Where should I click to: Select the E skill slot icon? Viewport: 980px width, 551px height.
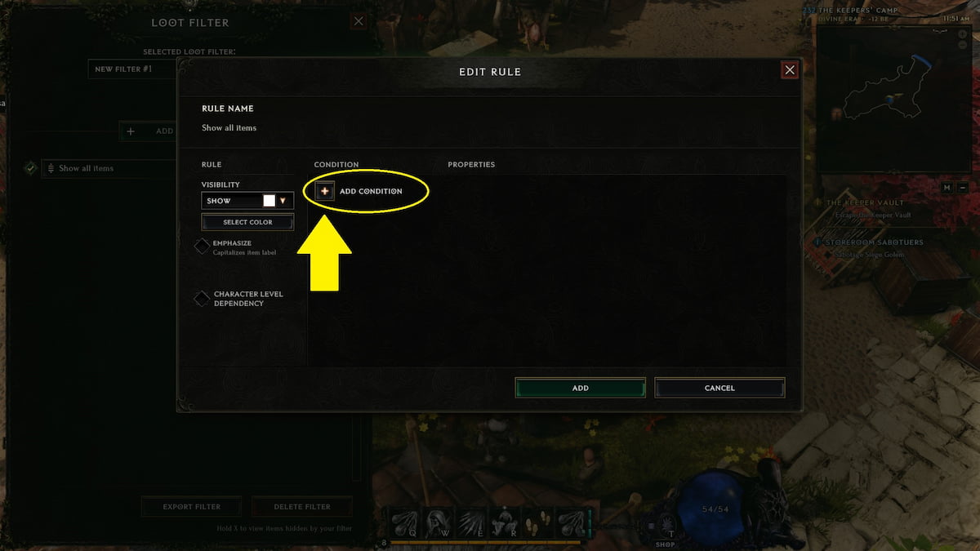coord(474,523)
